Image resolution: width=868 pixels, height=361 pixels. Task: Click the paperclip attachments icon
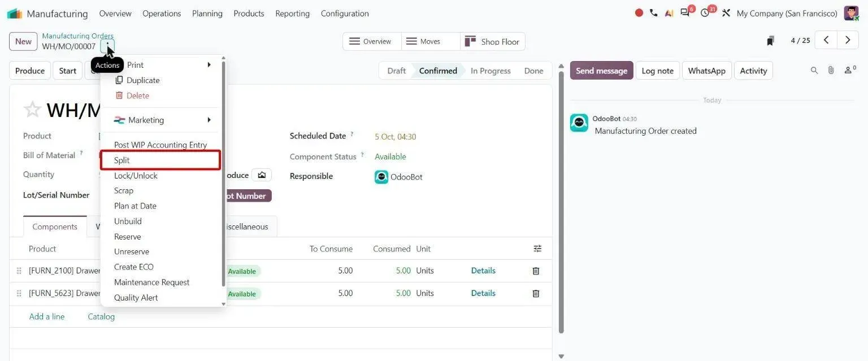pos(831,71)
